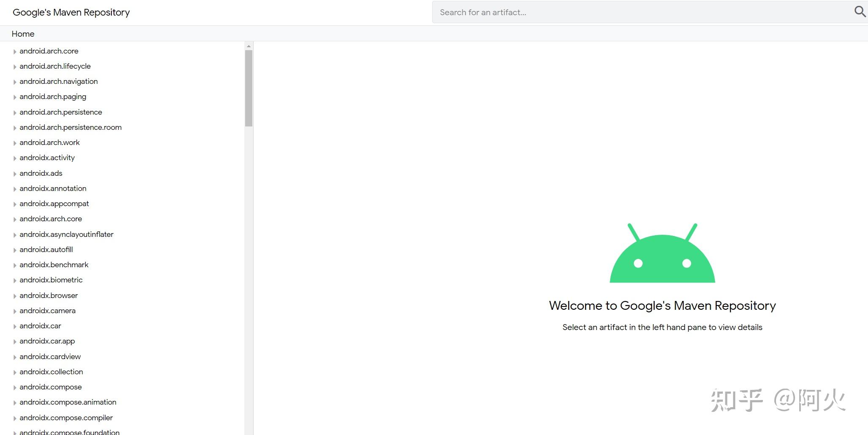This screenshot has height=435, width=868.
Task: Click the Google's Maven Repository title
Action: pyautogui.click(x=71, y=12)
